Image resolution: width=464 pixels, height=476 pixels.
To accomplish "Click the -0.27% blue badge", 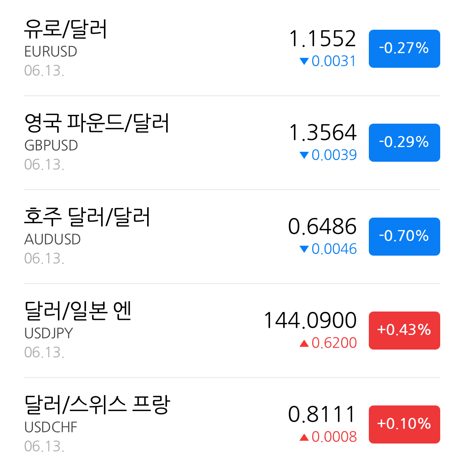I will point(404,49).
